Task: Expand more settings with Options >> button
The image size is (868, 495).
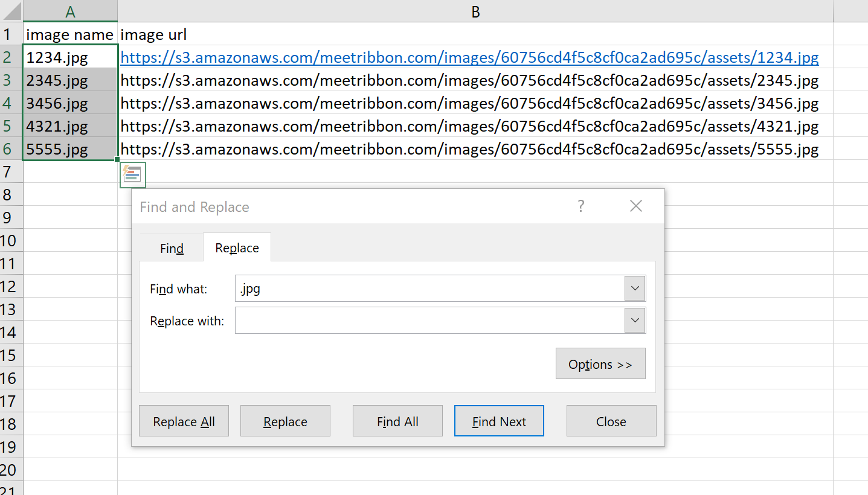Action: (x=600, y=364)
